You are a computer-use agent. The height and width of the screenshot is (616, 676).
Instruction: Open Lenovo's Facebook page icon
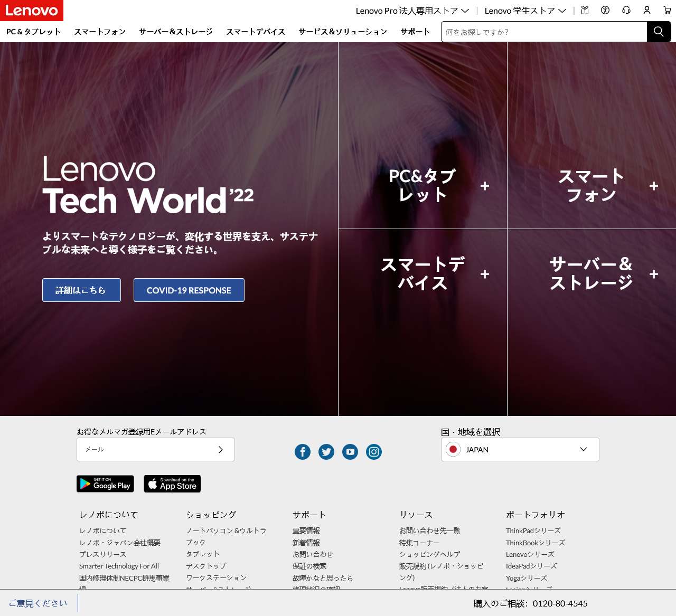tap(303, 452)
